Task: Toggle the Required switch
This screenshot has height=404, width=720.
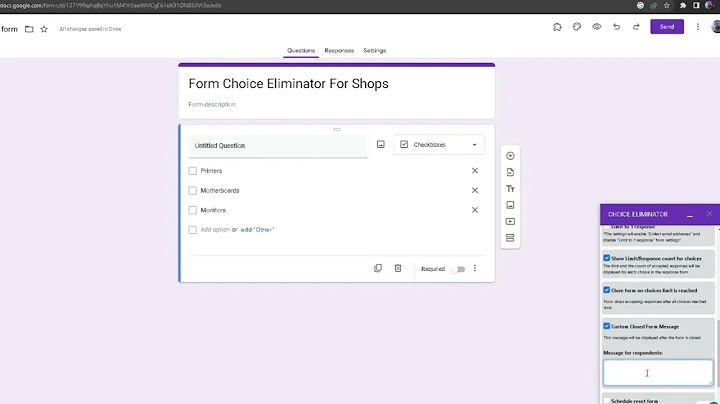Action: pyautogui.click(x=458, y=269)
